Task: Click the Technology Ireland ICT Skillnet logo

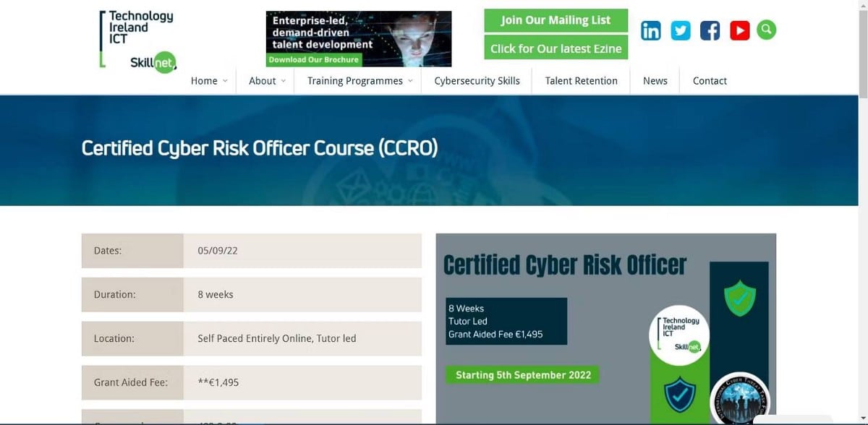Action: pos(137,40)
